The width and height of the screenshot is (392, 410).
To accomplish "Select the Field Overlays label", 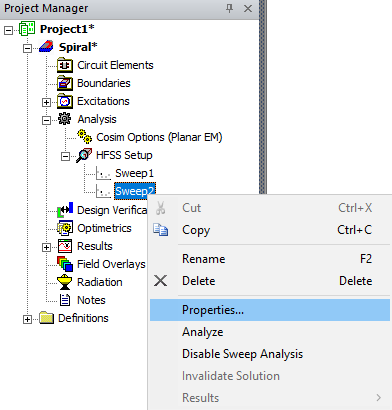I will 111,264.
